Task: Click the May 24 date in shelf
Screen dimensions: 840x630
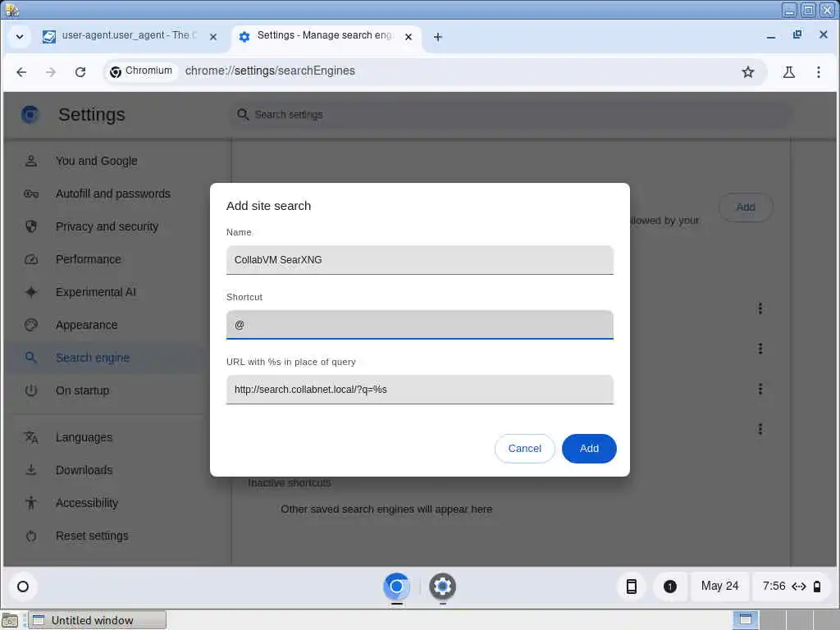Action: coord(719,586)
